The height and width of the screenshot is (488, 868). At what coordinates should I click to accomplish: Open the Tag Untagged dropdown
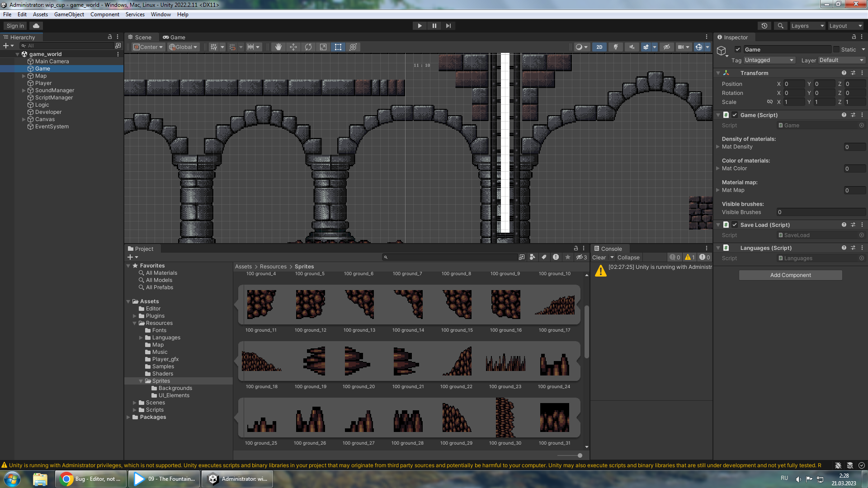coord(769,60)
